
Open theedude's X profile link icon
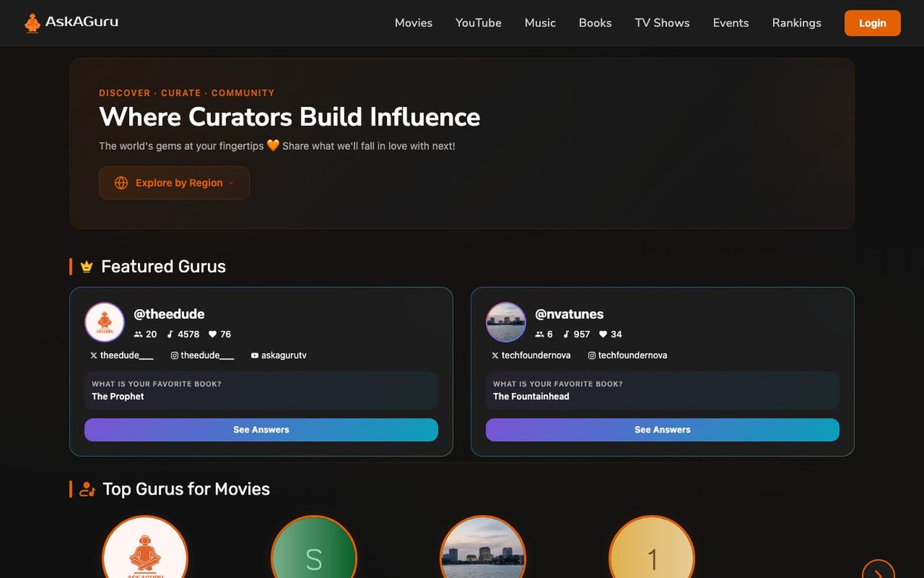pyautogui.click(x=94, y=355)
